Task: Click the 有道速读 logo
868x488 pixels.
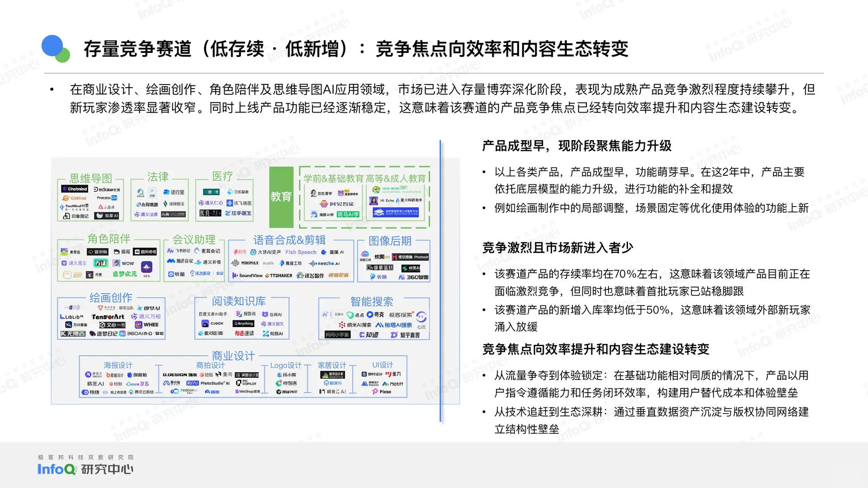Action: [x=244, y=333]
